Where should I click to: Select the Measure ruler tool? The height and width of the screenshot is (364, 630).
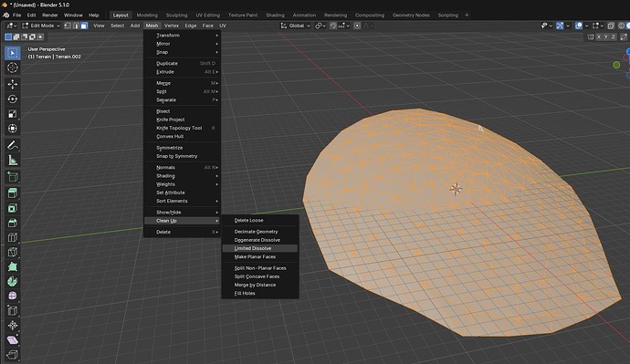tap(13, 161)
